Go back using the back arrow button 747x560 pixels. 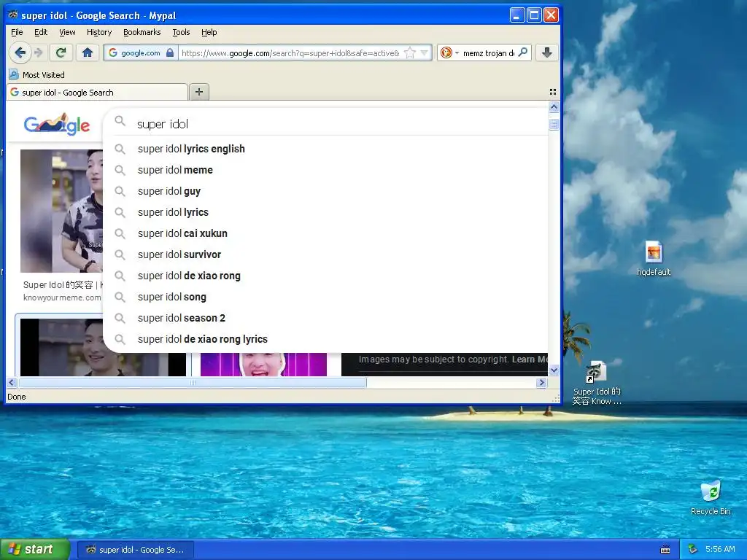[20, 52]
